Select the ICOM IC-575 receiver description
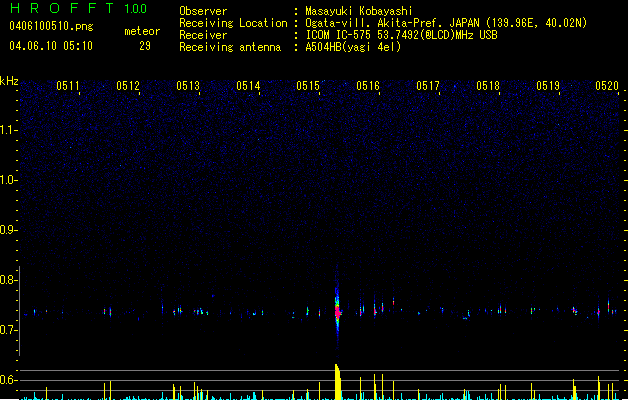The height and width of the screenshot is (400, 629). (401, 35)
